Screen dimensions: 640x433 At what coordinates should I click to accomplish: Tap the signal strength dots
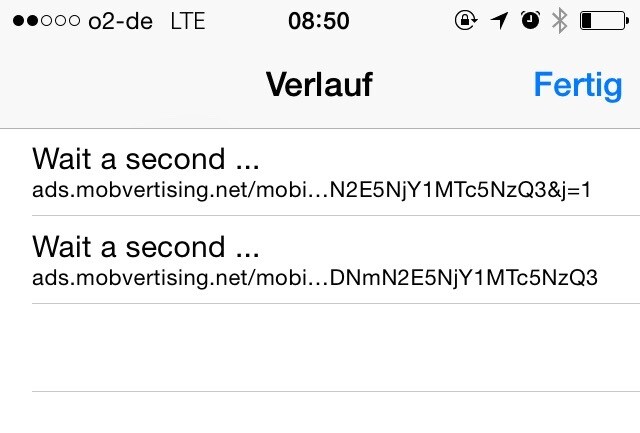[x=46, y=20]
